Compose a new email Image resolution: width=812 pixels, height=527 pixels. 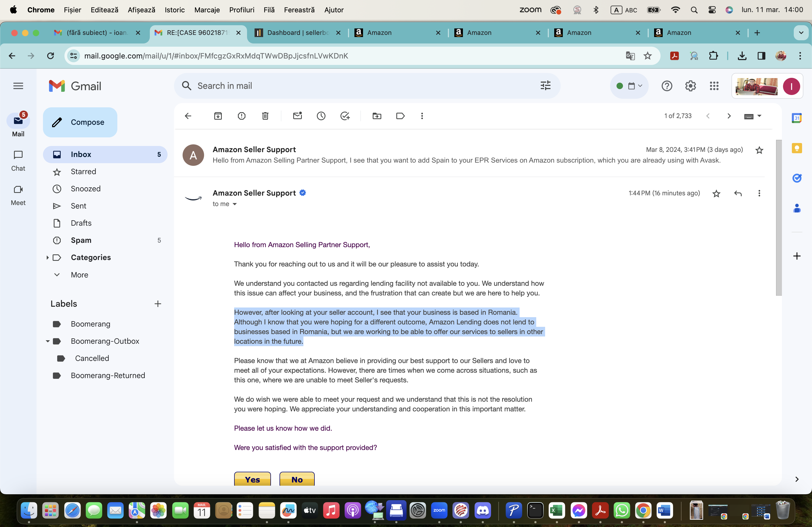pos(80,122)
